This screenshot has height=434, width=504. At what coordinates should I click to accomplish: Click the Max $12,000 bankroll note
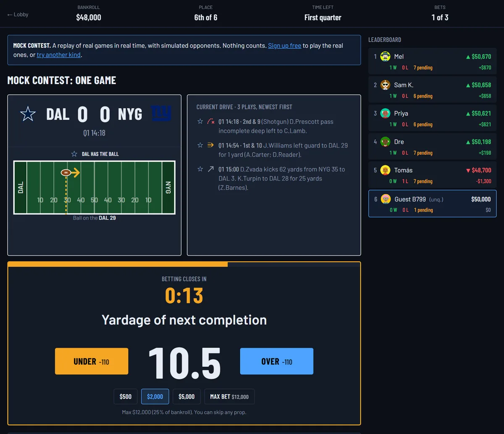(184, 412)
